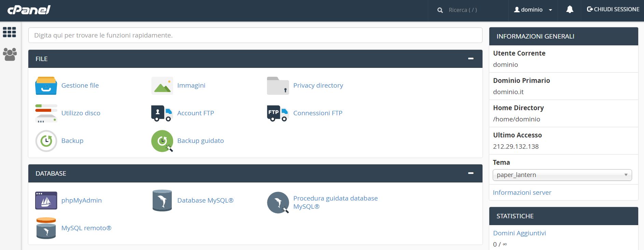Open the phpMyAdmin sailboat icon
The height and width of the screenshot is (250, 644).
click(x=46, y=201)
